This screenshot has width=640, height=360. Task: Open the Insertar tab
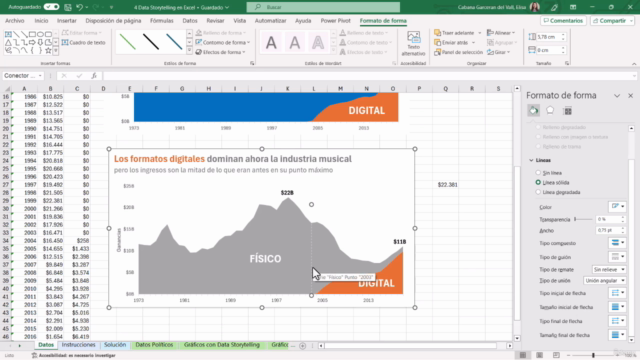click(67, 20)
